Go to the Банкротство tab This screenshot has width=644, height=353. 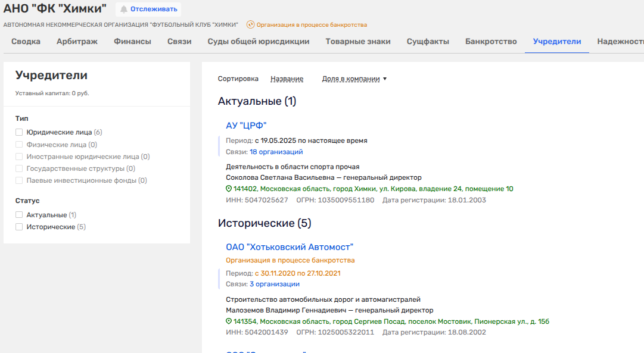[x=491, y=42]
